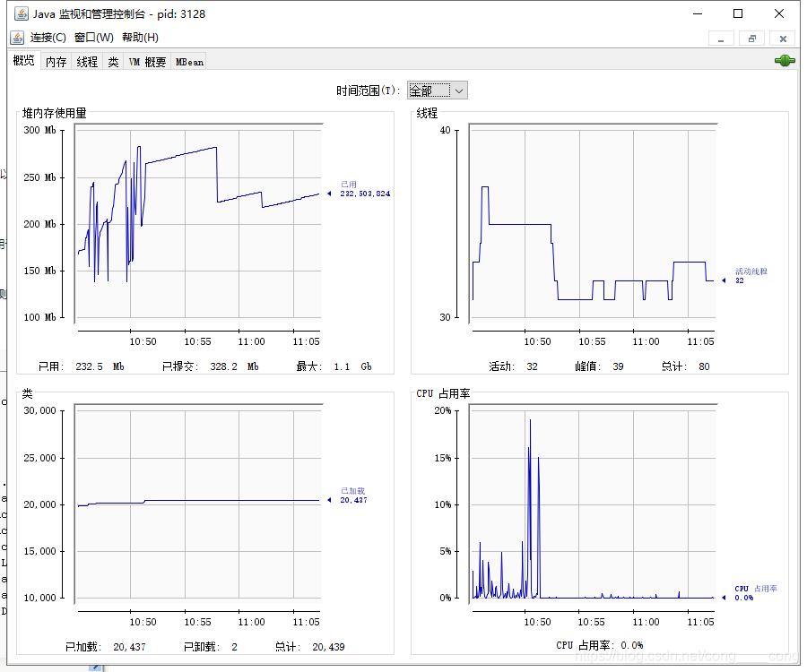This screenshot has height=672, width=807.
Task: Select the 概览 overview tab
Action: pyautogui.click(x=23, y=61)
